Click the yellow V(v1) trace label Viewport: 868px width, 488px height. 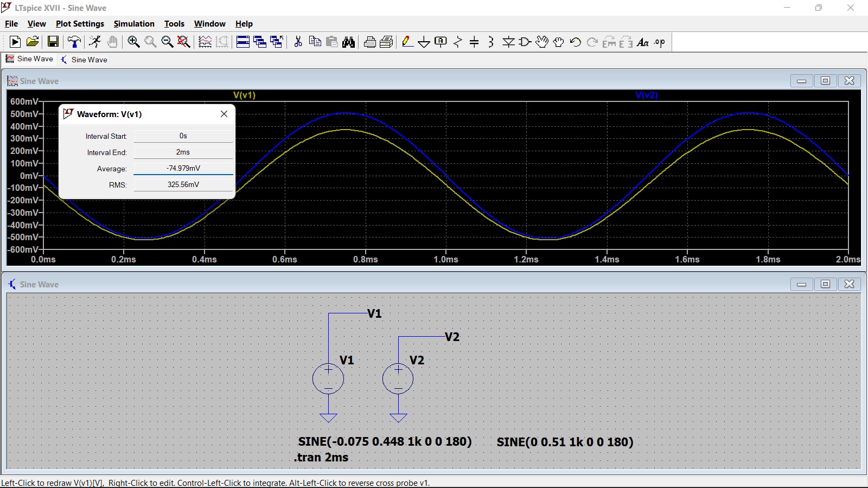point(244,95)
